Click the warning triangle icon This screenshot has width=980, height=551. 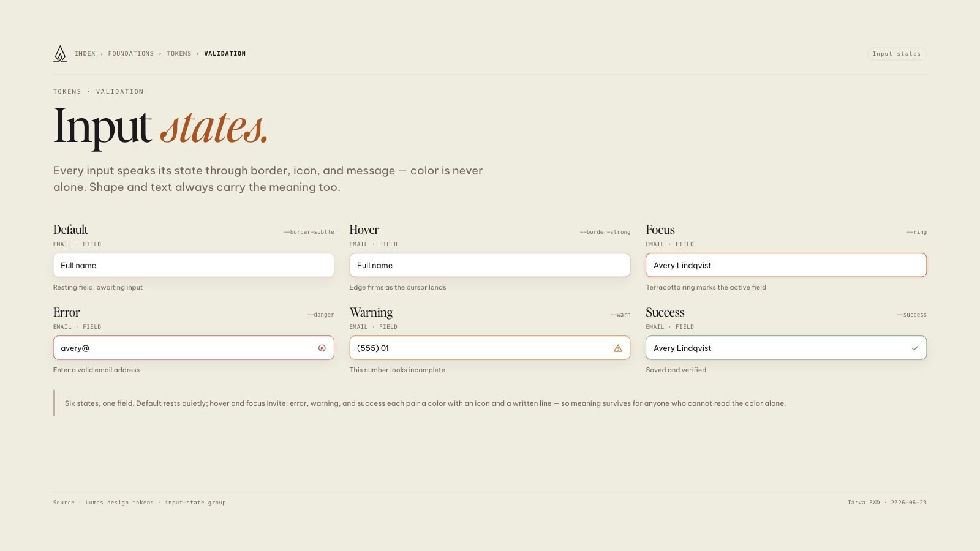click(x=618, y=348)
